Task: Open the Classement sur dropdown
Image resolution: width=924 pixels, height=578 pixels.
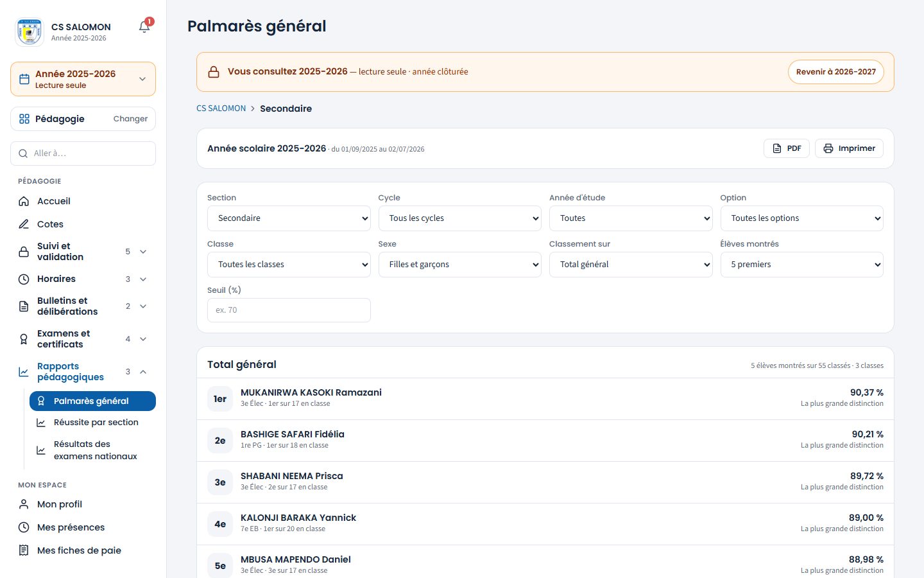Action: pyautogui.click(x=631, y=265)
